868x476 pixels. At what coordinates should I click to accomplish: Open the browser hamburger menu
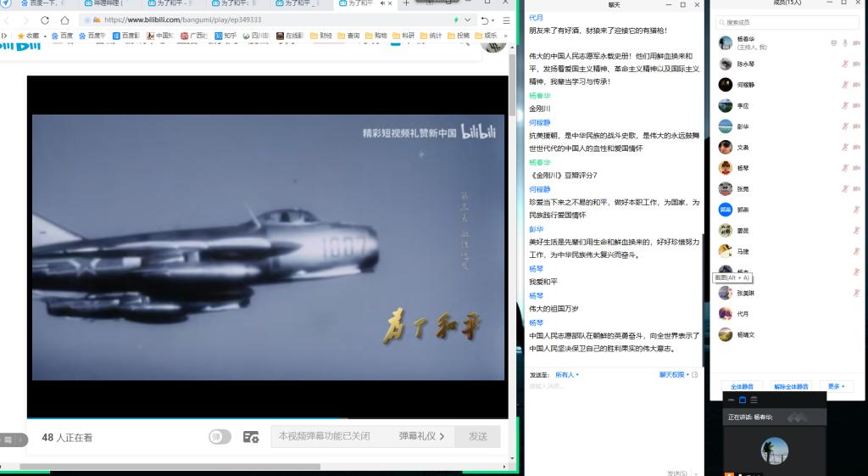click(506, 20)
